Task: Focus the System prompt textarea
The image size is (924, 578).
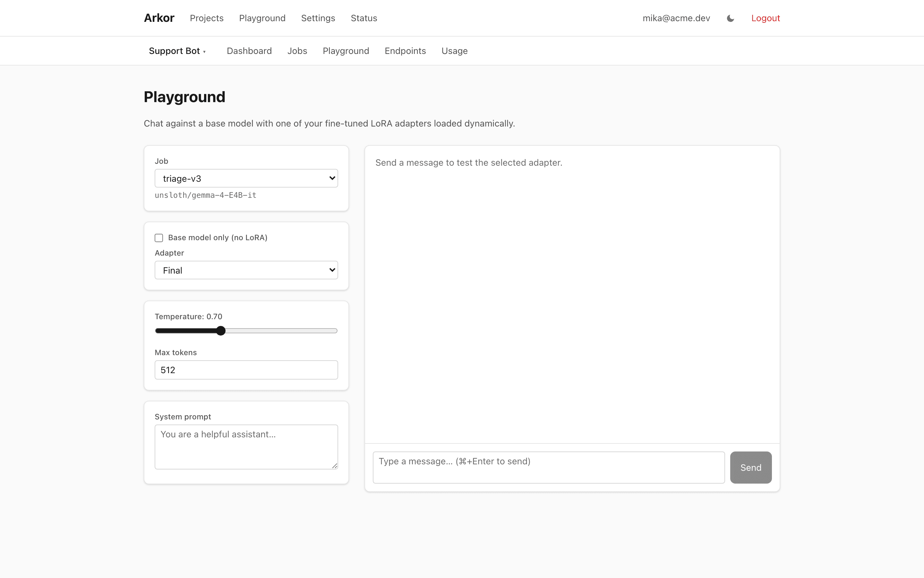Action: click(246, 447)
